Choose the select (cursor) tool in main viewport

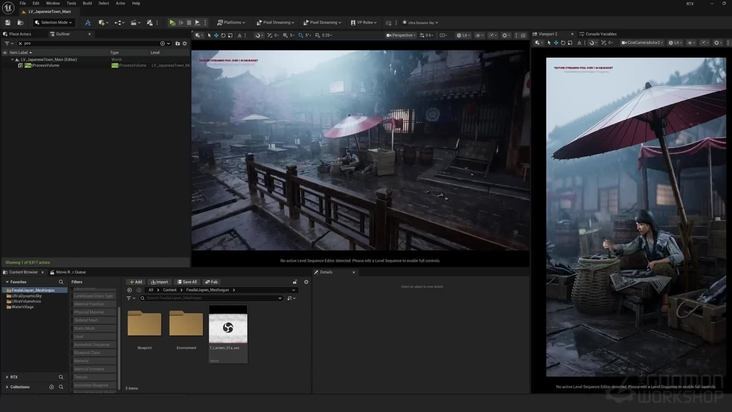point(209,35)
